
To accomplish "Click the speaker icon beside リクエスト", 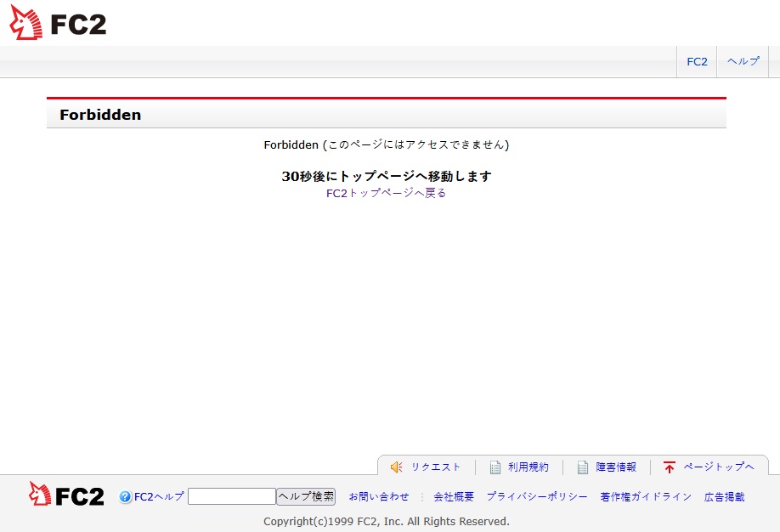I will tap(397, 467).
